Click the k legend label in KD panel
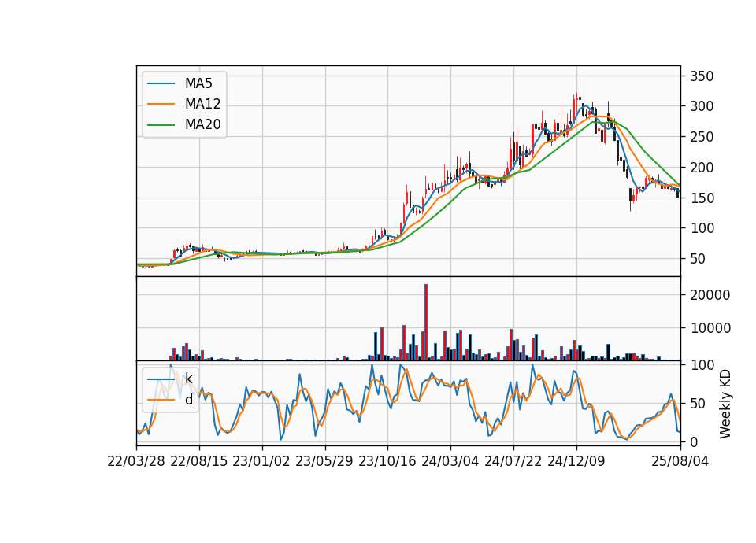The height and width of the screenshot is (543, 756). (x=188, y=379)
